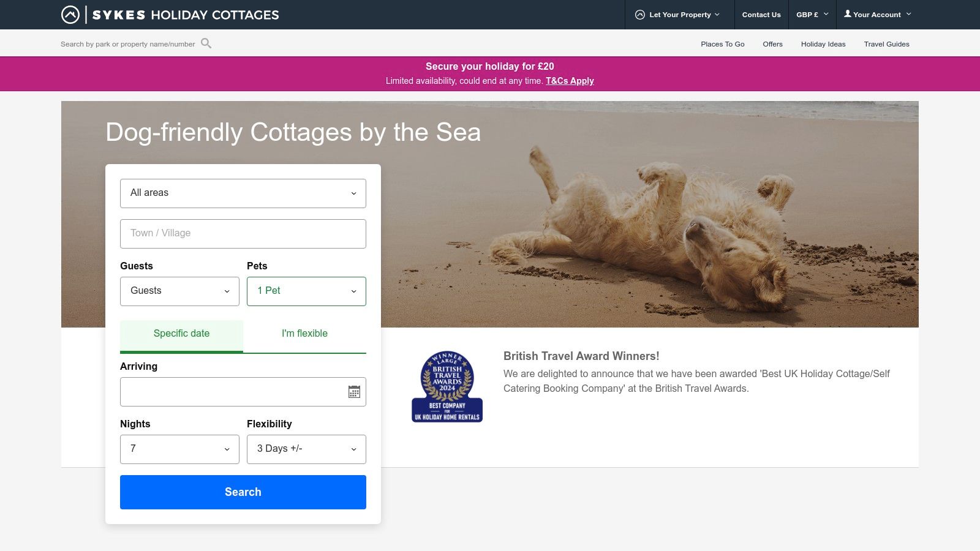
Task: Expand the Guests selector
Action: point(179,291)
